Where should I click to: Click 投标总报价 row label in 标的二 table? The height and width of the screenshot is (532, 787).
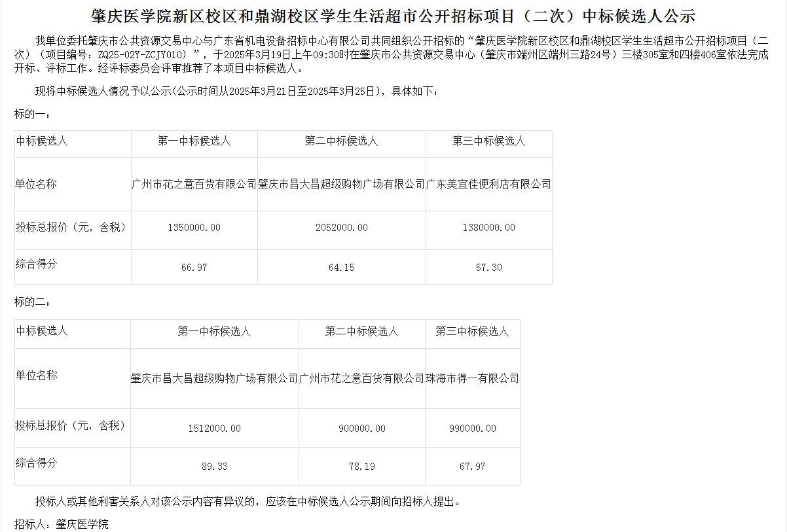click(x=71, y=425)
